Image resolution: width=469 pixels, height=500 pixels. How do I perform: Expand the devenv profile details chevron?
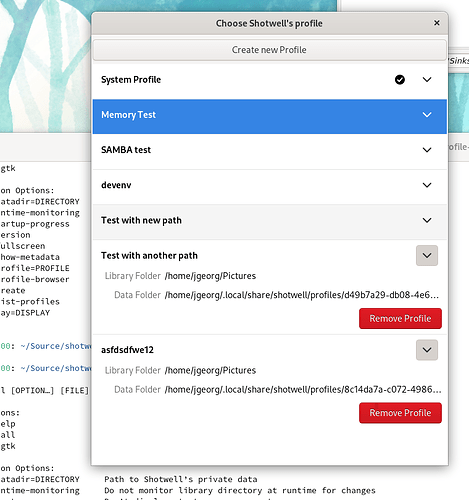pyautogui.click(x=427, y=185)
